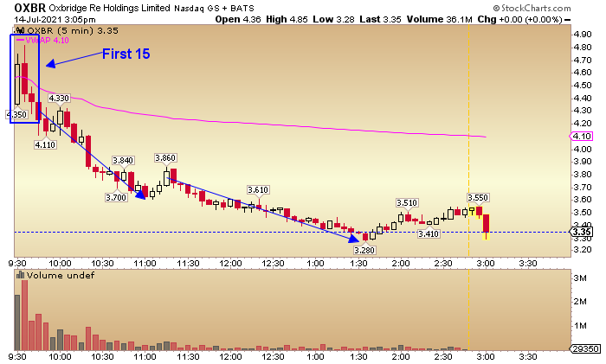This screenshot has width=606, height=364.
Task: Click the 29350 volume tag on volume axis
Action: coord(586,348)
